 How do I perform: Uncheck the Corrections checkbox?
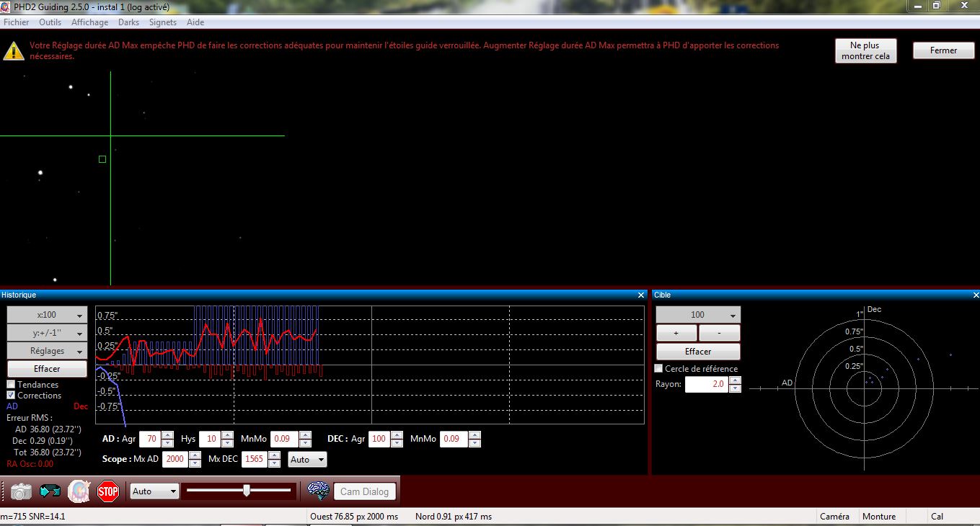point(11,396)
